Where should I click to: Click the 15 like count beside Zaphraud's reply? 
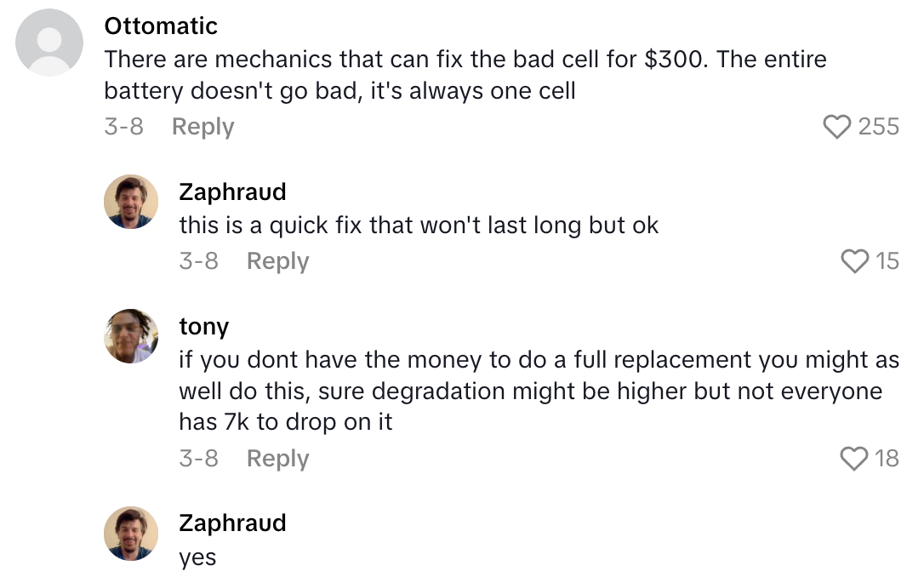click(x=887, y=261)
